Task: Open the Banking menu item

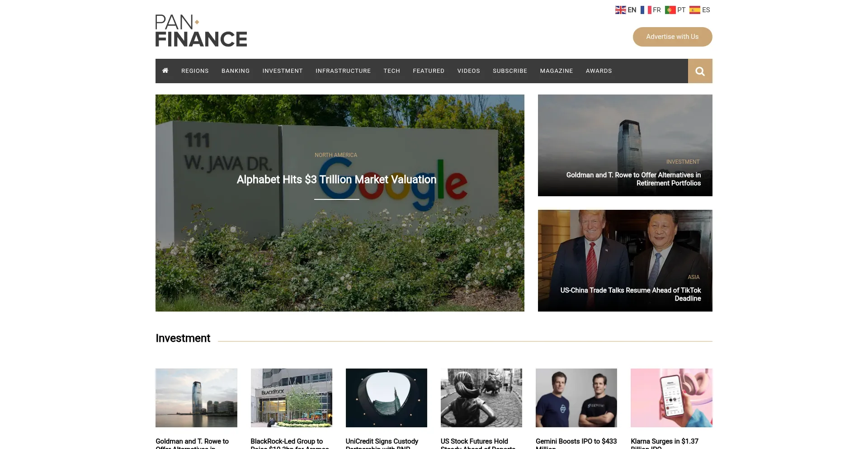Action: coord(236,71)
